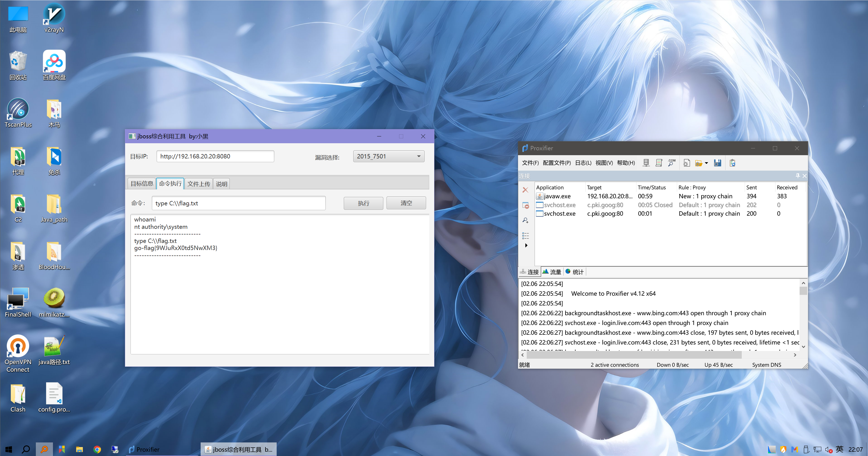
Task: Click the 执行 execute button
Action: pos(363,203)
